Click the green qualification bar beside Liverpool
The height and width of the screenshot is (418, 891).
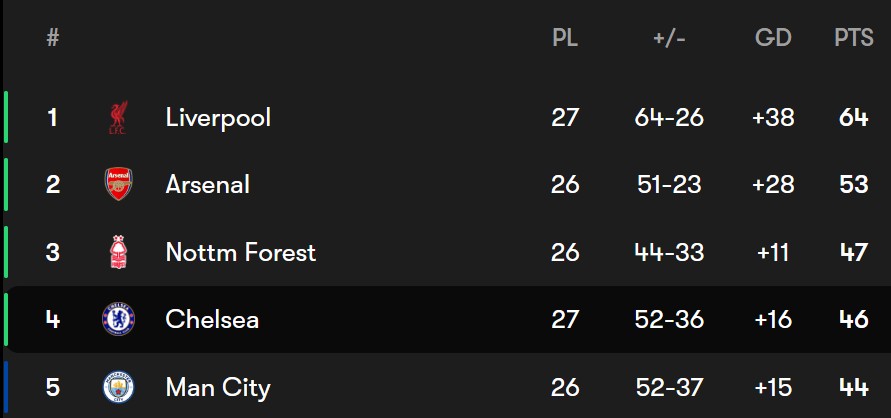[6, 116]
